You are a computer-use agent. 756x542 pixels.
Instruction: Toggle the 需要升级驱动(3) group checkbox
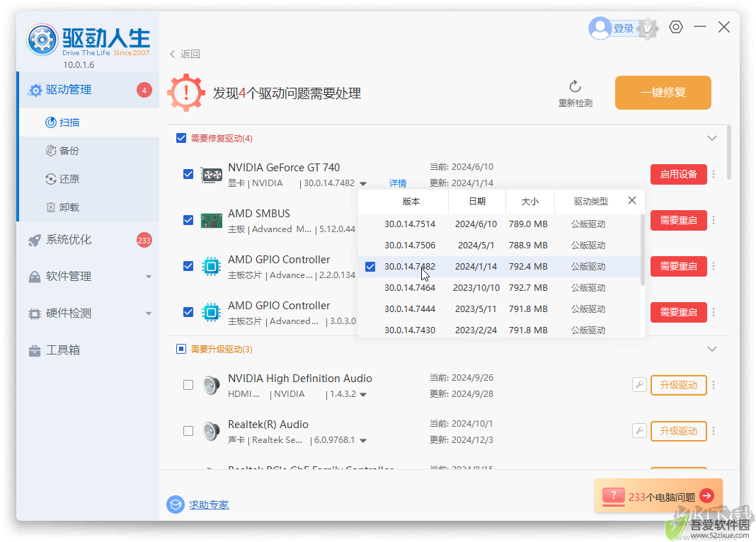click(181, 349)
